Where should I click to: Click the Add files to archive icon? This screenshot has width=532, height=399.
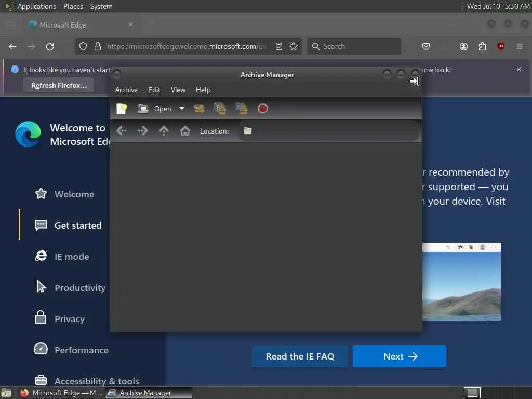tap(220, 109)
